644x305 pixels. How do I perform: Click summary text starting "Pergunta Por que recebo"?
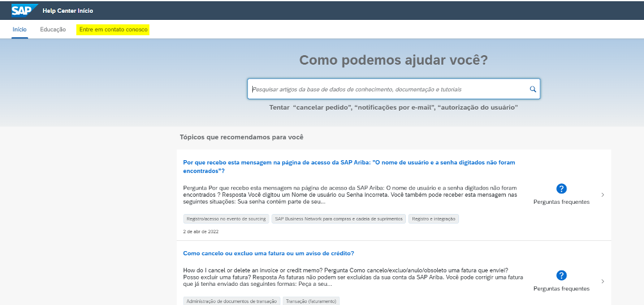350,195
